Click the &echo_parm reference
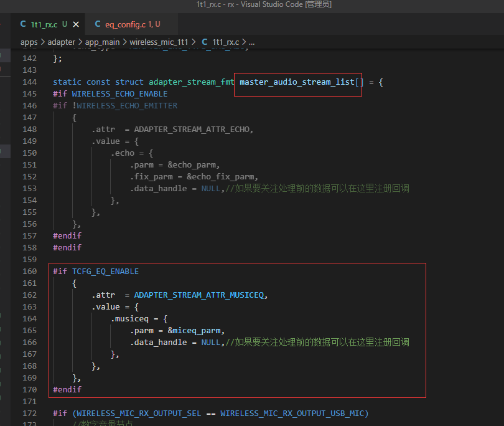Viewport: 504px width, 426px height. tap(192, 165)
